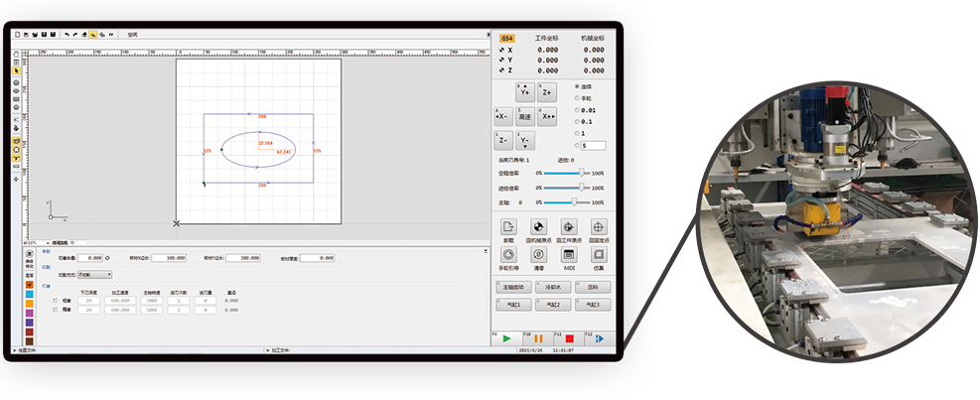Select the arrow pointer tool
Screen dimensions: 980x400
click(x=17, y=71)
